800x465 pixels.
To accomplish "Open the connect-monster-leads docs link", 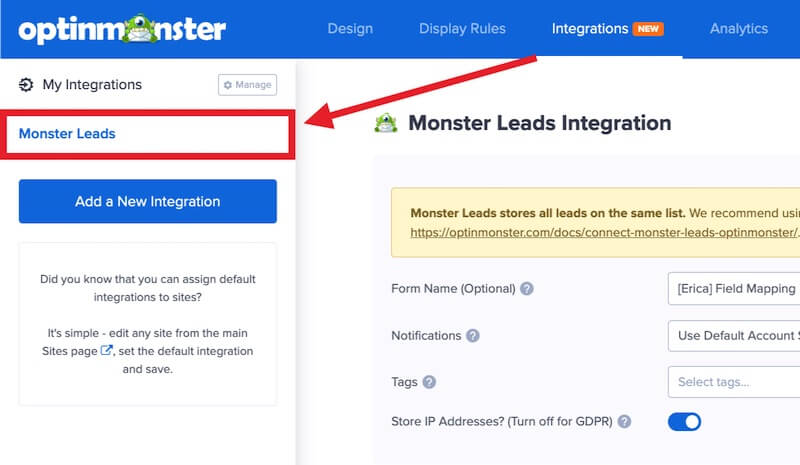I will [605, 232].
